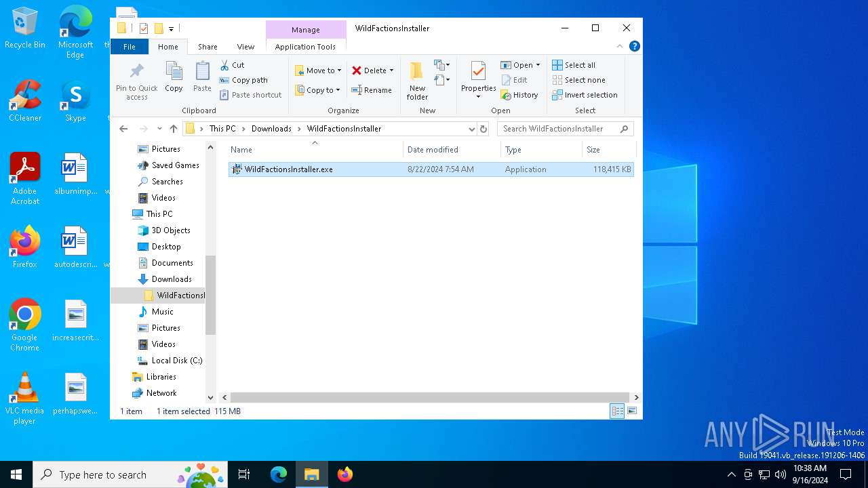Open the New item dropdown icon
Viewport: 868px width, 488px height.
click(x=442, y=65)
